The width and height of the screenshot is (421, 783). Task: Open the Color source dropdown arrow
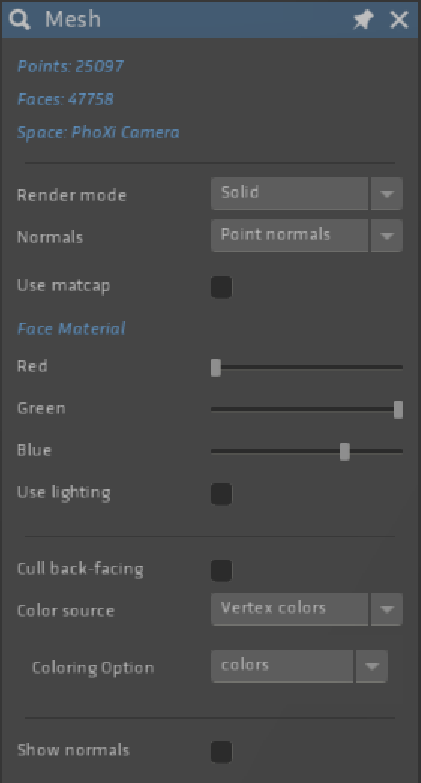[387, 609]
